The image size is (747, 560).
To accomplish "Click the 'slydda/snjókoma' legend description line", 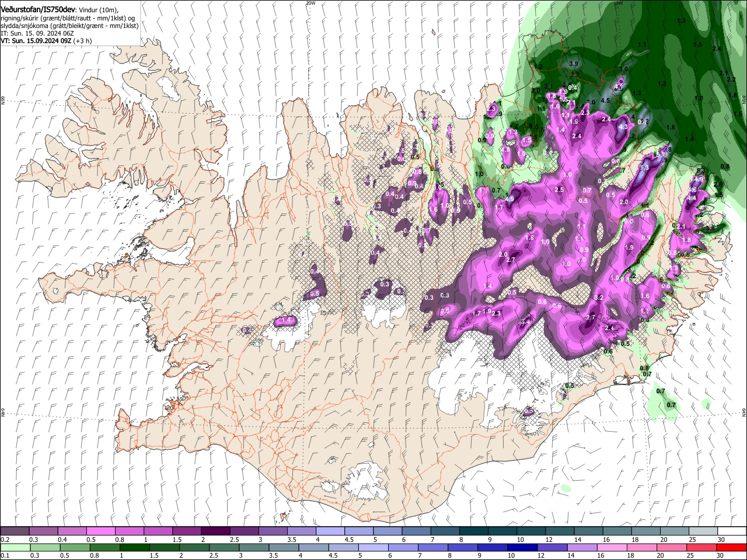I will pyautogui.click(x=69, y=26).
